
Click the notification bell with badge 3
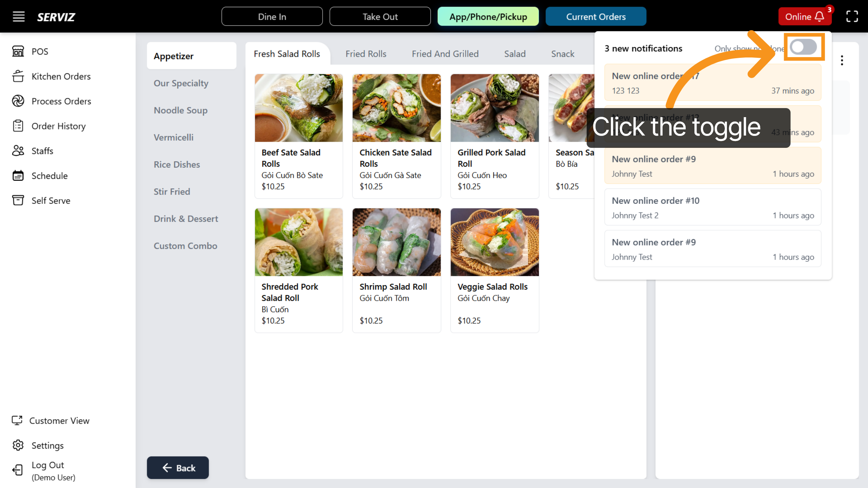(x=819, y=16)
